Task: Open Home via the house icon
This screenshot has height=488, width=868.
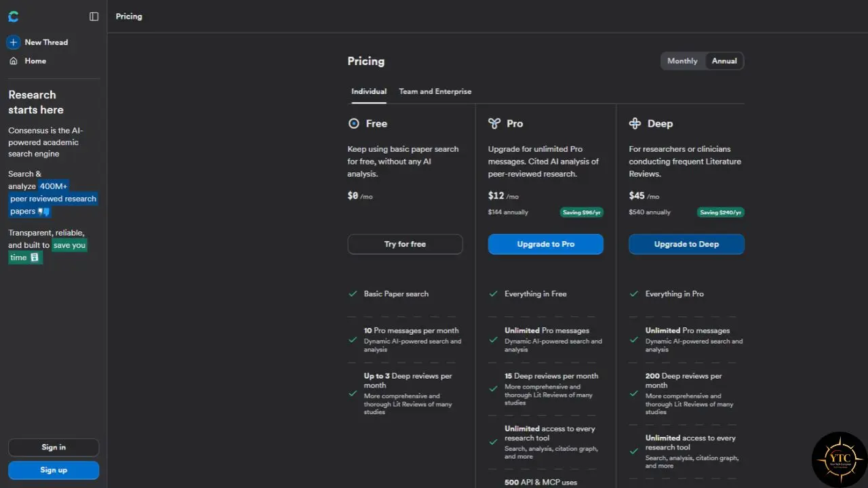Action: coord(14,61)
